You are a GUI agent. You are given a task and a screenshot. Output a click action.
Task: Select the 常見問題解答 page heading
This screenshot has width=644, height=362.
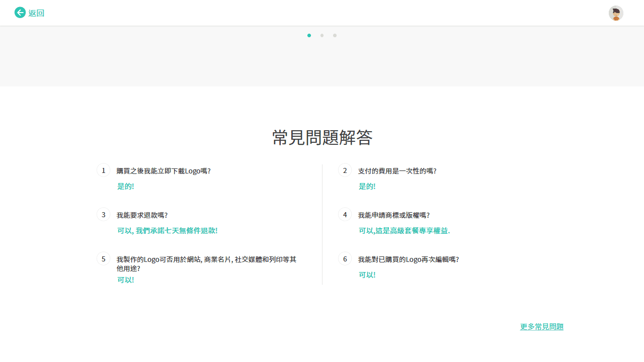pos(321,137)
